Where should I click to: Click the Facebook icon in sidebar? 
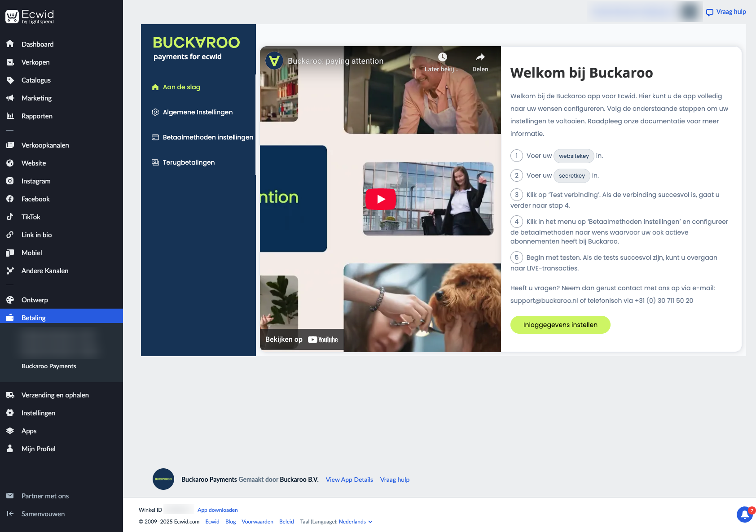10,199
